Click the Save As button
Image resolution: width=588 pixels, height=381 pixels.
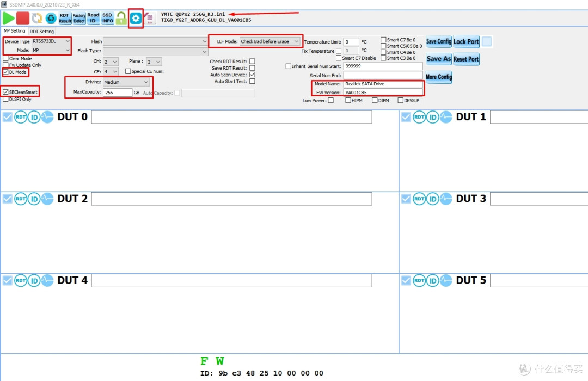pos(439,59)
